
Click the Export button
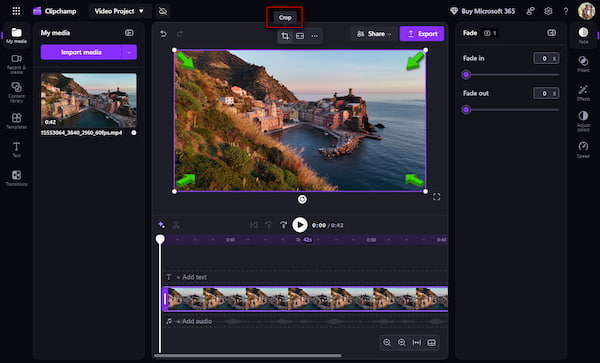tap(422, 34)
